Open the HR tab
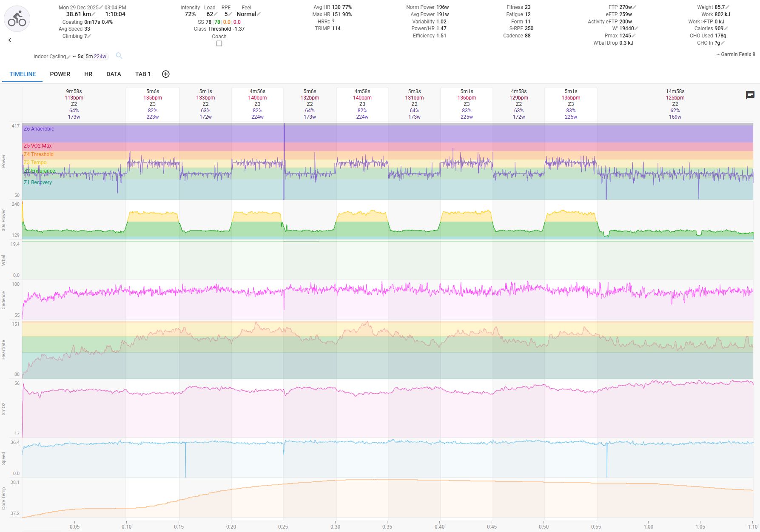760x532 pixels. (88, 74)
